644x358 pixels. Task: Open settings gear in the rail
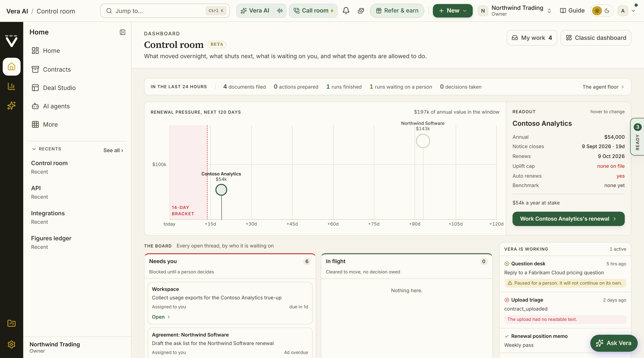click(x=11, y=345)
